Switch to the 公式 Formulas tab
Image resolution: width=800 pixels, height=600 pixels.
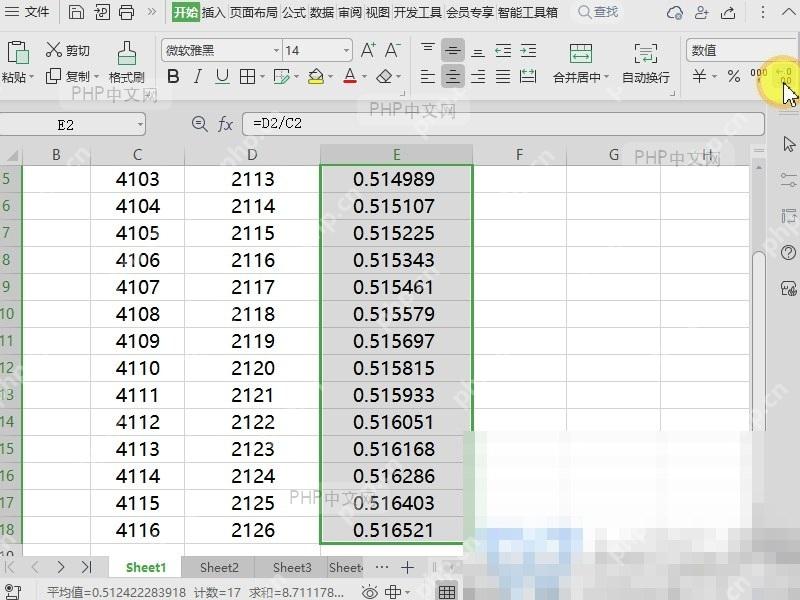pos(294,12)
